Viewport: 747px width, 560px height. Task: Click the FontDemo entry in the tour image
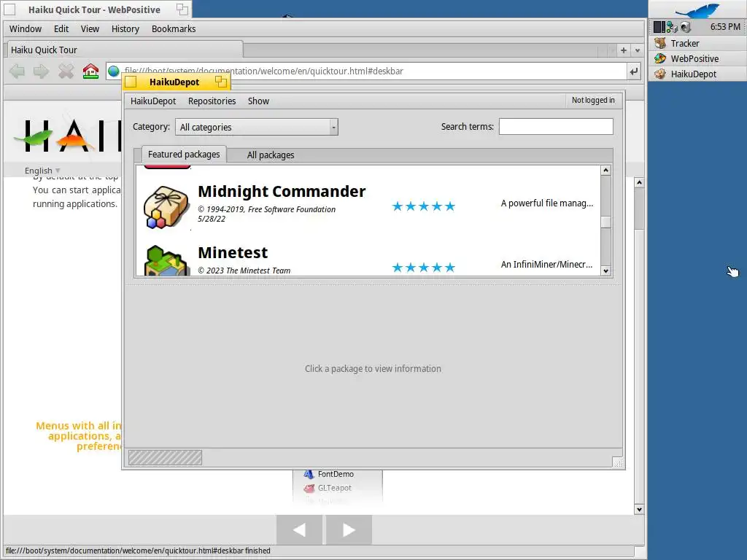tap(329, 474)
